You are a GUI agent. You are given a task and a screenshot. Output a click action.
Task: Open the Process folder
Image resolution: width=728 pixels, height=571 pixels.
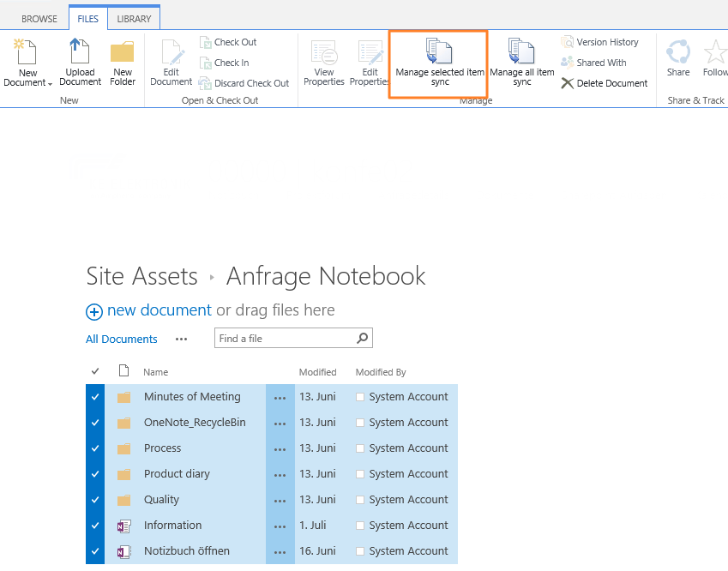163,448
